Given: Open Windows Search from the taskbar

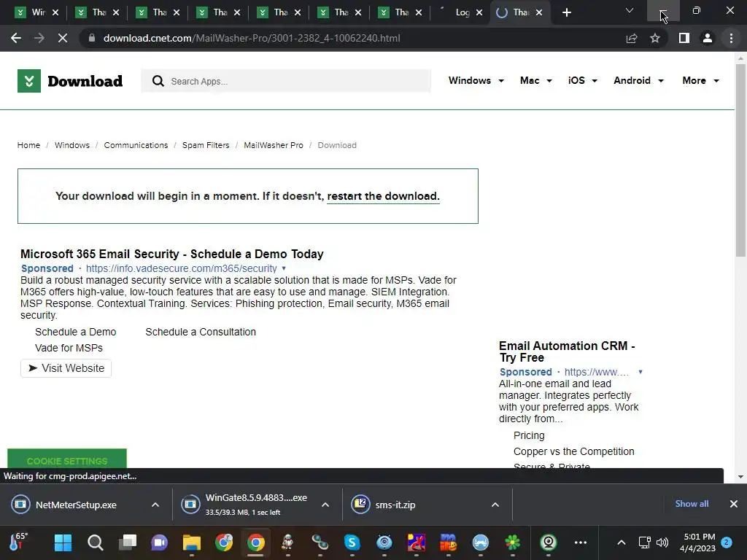Looking at the screenshot, I should pos(96,542).
